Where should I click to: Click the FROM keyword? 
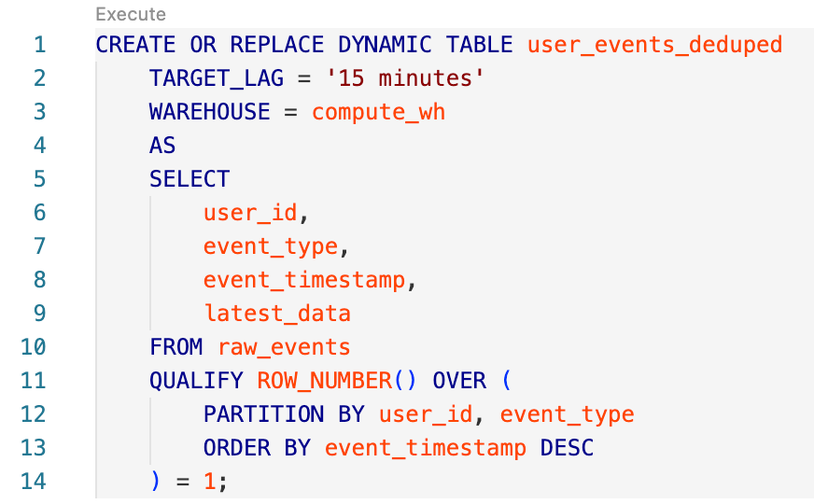pyautogui.click(x=176, y=346)
